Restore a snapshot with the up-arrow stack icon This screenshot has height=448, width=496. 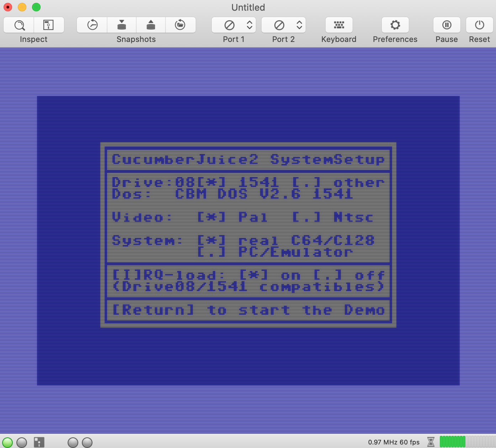[x=151, y=25]
